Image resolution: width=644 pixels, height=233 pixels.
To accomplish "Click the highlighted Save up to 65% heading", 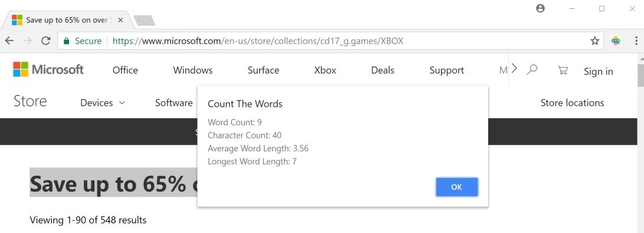I will tap(113, 183).
